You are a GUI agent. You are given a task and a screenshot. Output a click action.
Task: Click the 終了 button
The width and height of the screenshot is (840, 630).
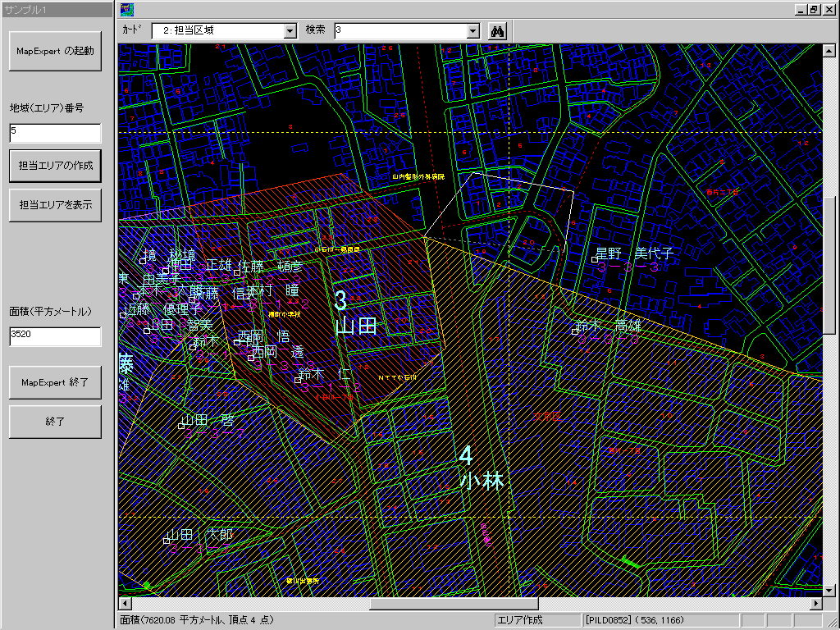pyautogui.click(x=55, y=422)
